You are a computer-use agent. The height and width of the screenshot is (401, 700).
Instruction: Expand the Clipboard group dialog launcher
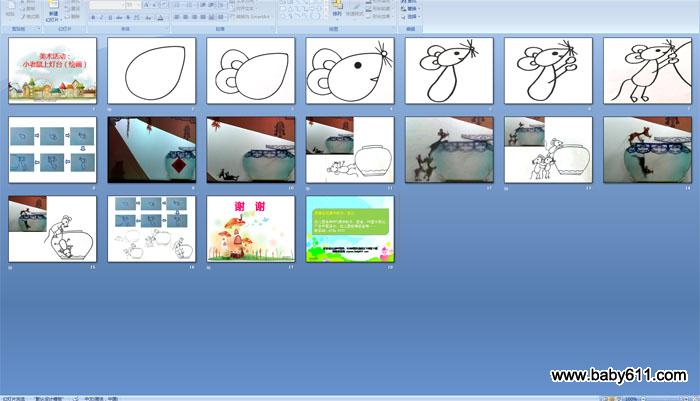coord(40,29)
